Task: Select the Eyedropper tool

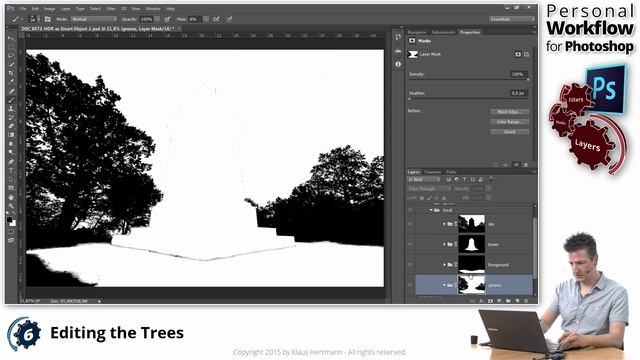Action: click(x=11, y=82)
